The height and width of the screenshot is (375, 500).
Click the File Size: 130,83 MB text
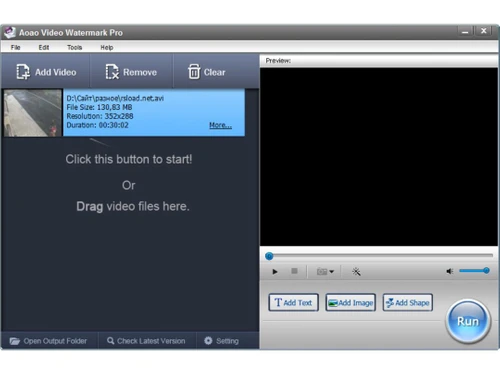tap(99, 107)
